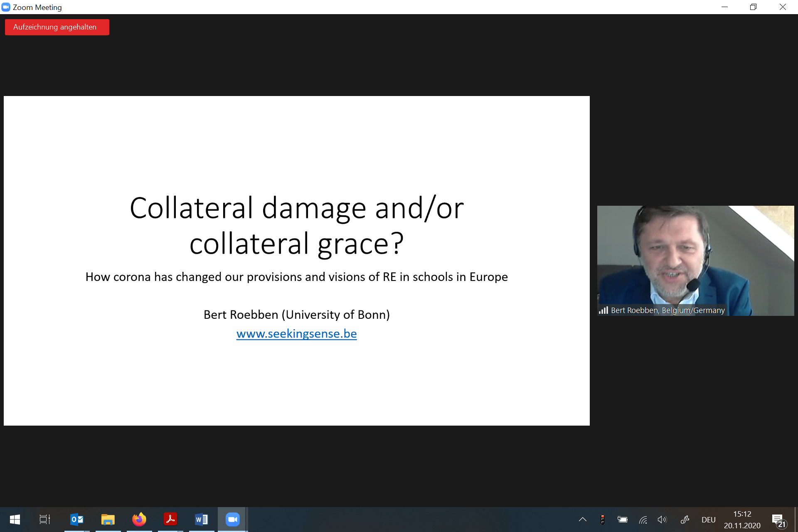Switch the DEU keyboard language indicator
This screenshot has height=532, width=798.
pos(709,520)
